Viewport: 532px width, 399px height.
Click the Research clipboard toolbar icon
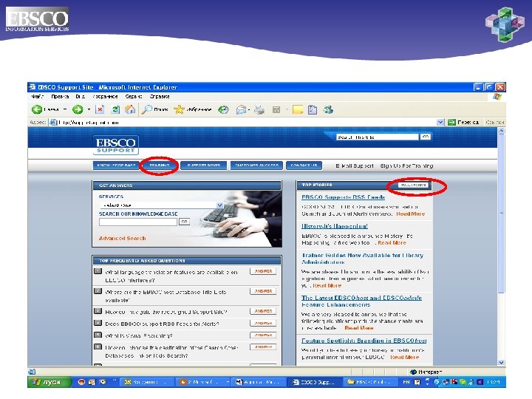point(313,109)
